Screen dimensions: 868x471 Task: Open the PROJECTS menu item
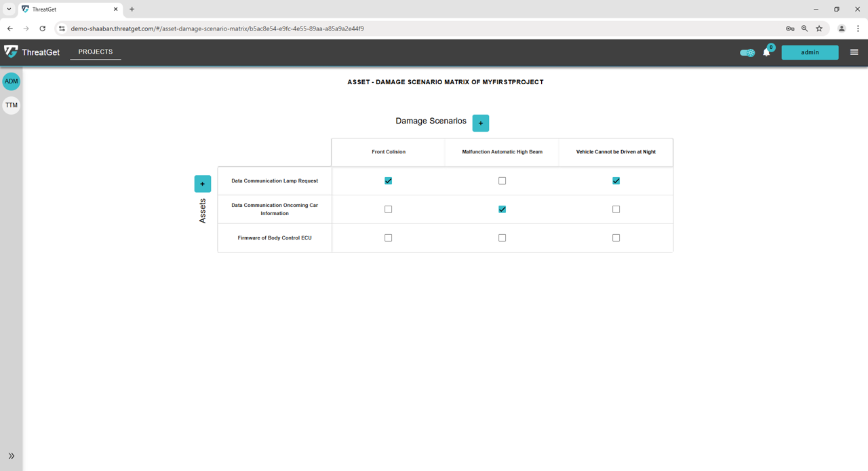pos(96,52)
